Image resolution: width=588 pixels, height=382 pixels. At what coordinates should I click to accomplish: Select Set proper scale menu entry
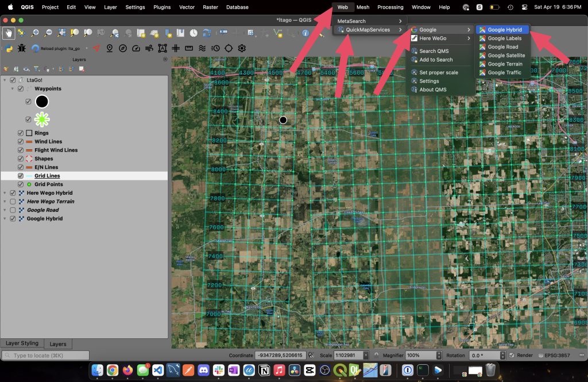(440, 72)
